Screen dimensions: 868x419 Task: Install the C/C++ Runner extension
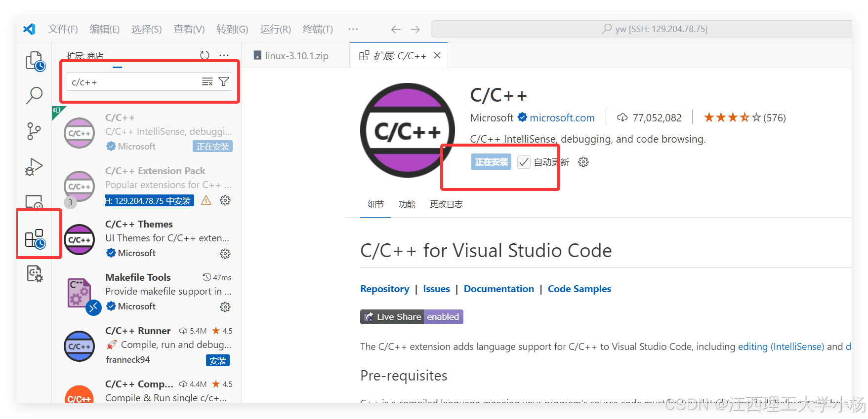pyautogui.click(x=217, y=361)
